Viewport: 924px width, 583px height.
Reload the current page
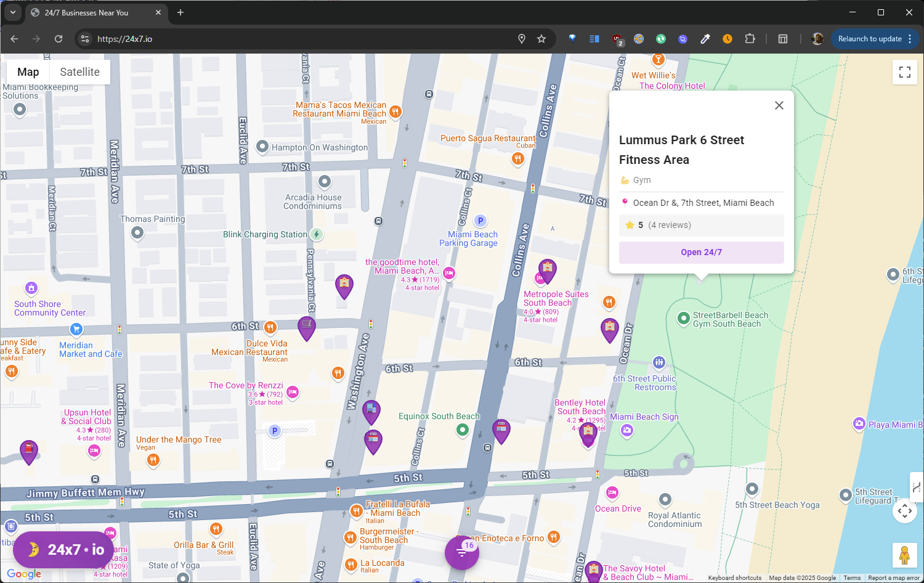[59, 39]
